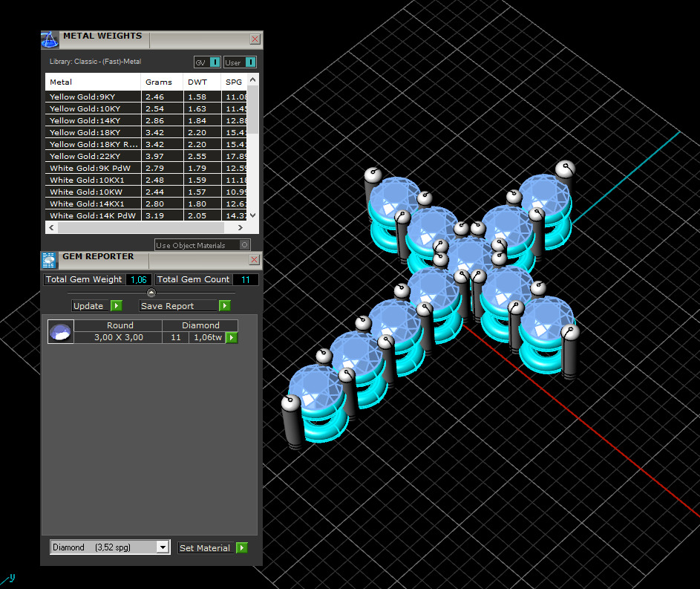The width and height of the screenshot is (700, 589).
Task: Select the White Gold:14KX1 row
Action: click(x=146, y=204)
